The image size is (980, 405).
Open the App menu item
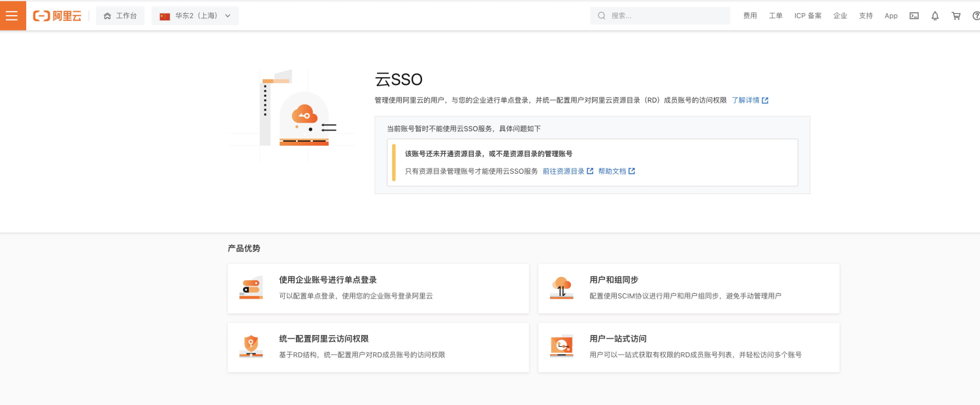(x=891, y=16)
